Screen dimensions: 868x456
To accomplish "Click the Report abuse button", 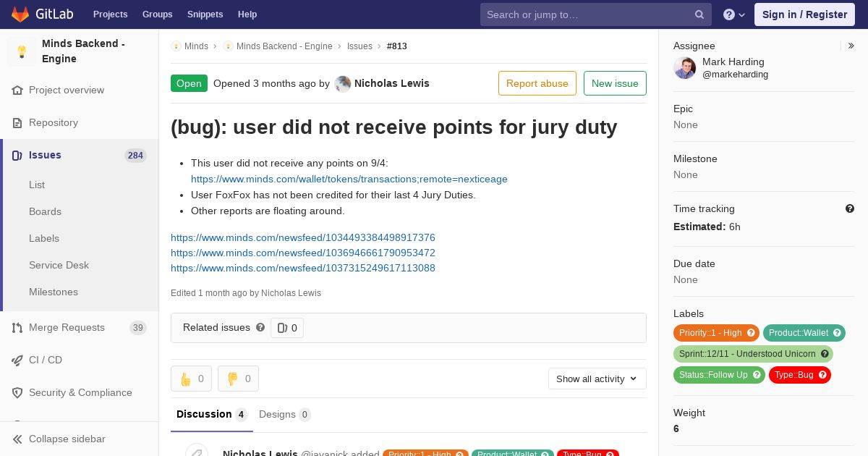I will (537, 83).
